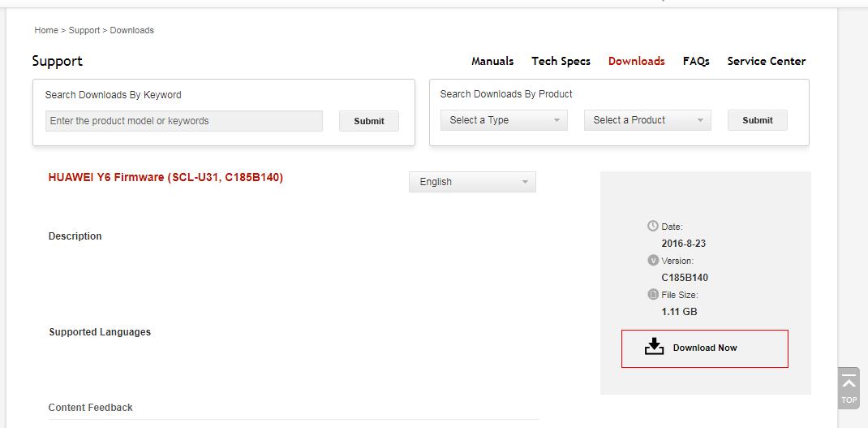Click the Description heading

(x=75, y=236)
